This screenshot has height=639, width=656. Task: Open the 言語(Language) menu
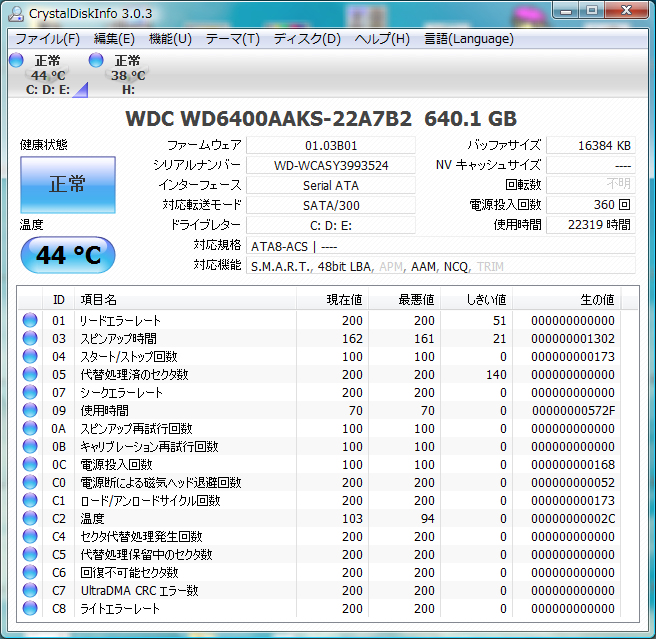[469, 39]
